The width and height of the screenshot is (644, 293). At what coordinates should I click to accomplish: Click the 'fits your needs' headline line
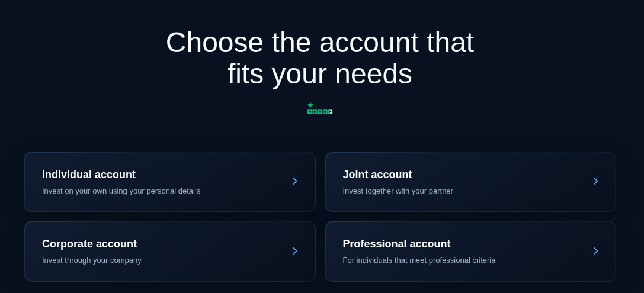click(x=320, y=74)
